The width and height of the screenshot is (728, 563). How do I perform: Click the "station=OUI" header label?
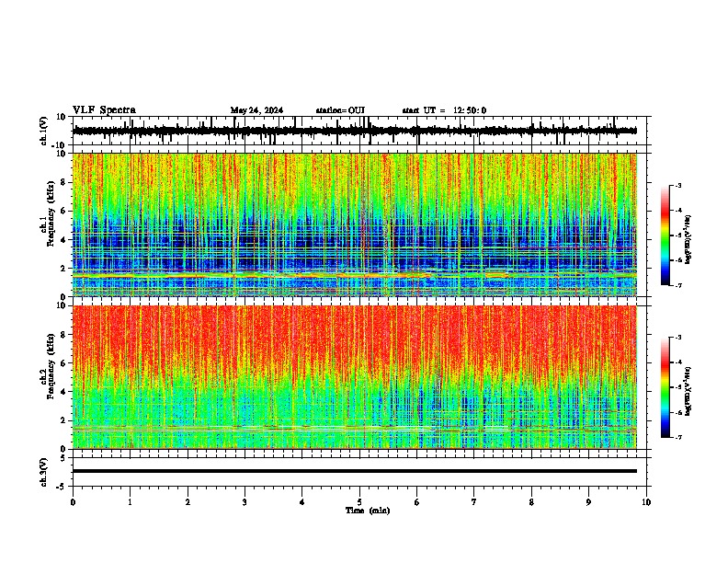coord(340,110)
